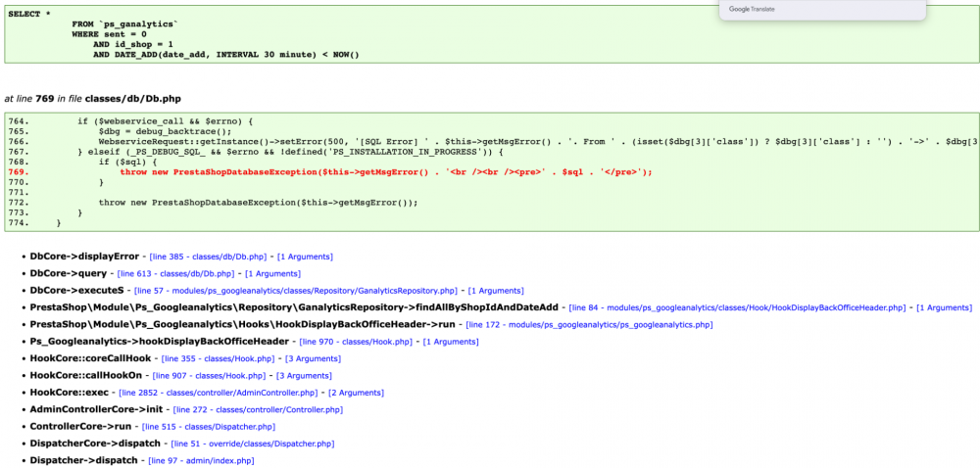980x468 pixels.
Task: Click the DATE_ADD INTERVAL 30 minute SQL line
Action: point(226,55)
